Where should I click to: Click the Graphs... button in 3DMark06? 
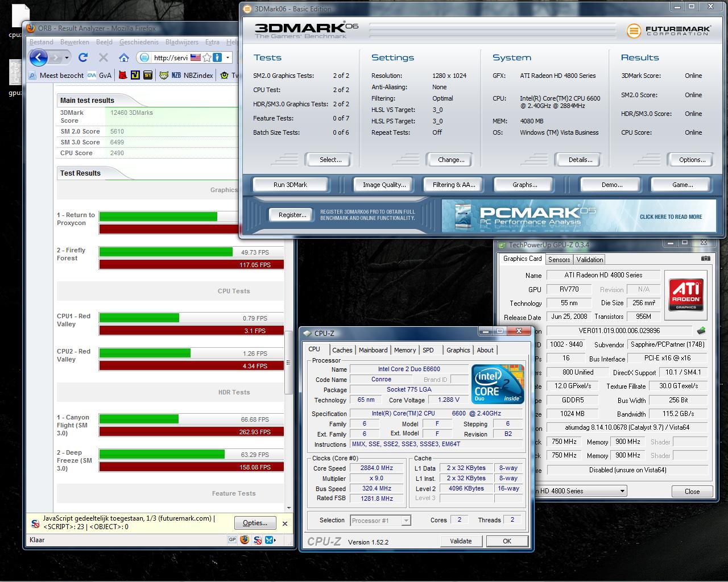[524, 185]
